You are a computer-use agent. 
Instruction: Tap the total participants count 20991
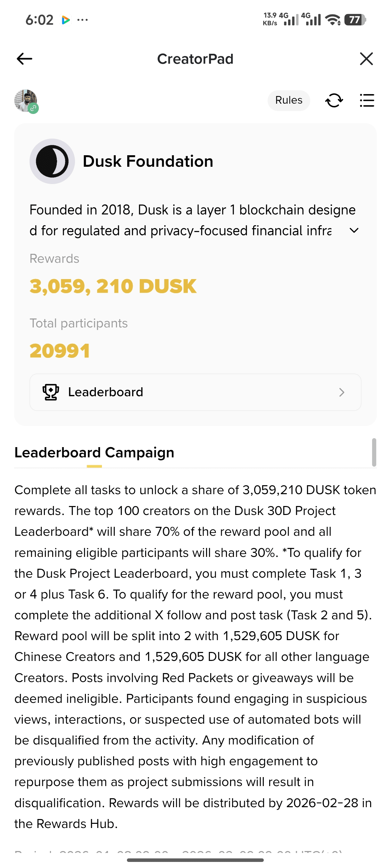[x=60, y=351]
